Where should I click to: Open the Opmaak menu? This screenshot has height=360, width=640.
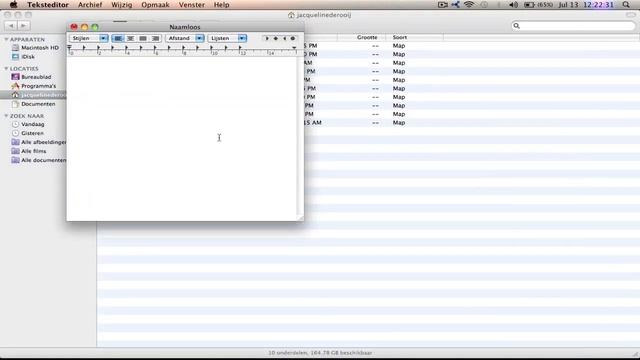(x=155, y=5)
